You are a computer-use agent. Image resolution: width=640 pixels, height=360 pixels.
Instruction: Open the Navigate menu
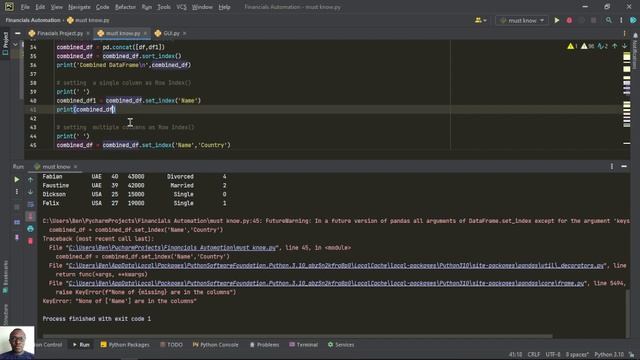[x=79, y=7]
